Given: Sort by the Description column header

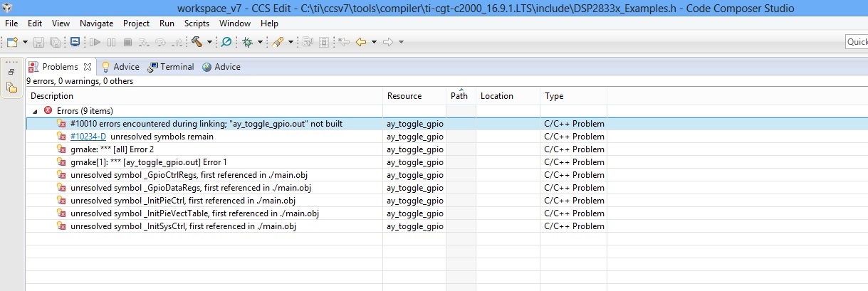Looking at the screenshot, I should pos(52,96).
